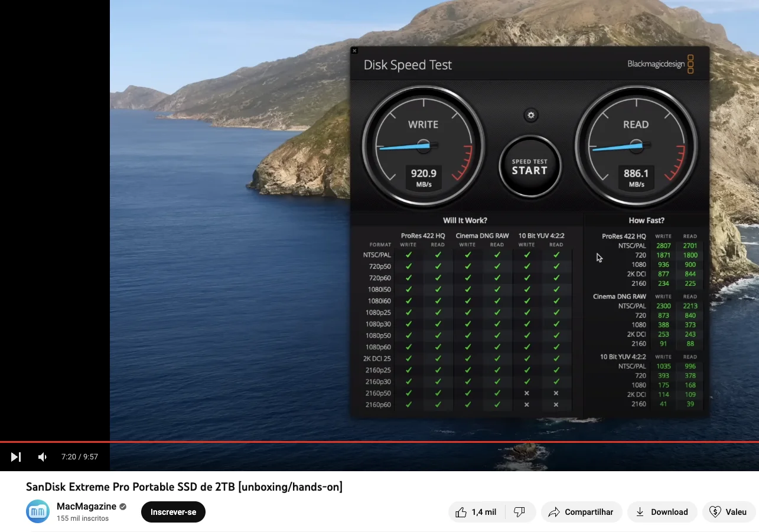Click the verified badge beside MacMagazine

(x=123, y=507)
